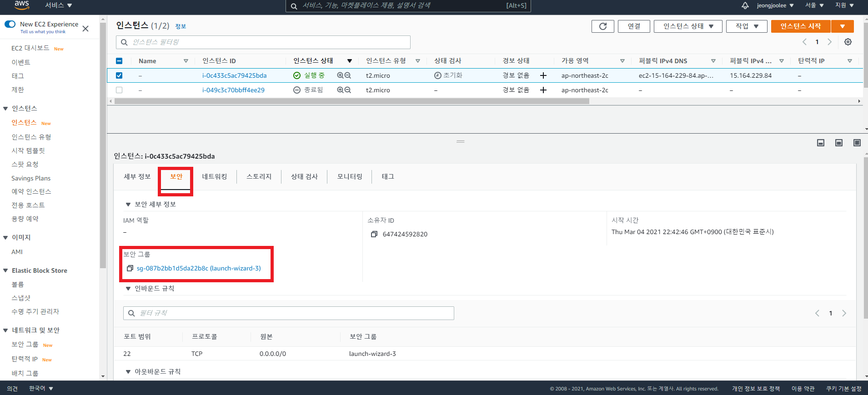
Task: Open 보안 그룹 in the sidebar
Action: [x=25, y=345]
